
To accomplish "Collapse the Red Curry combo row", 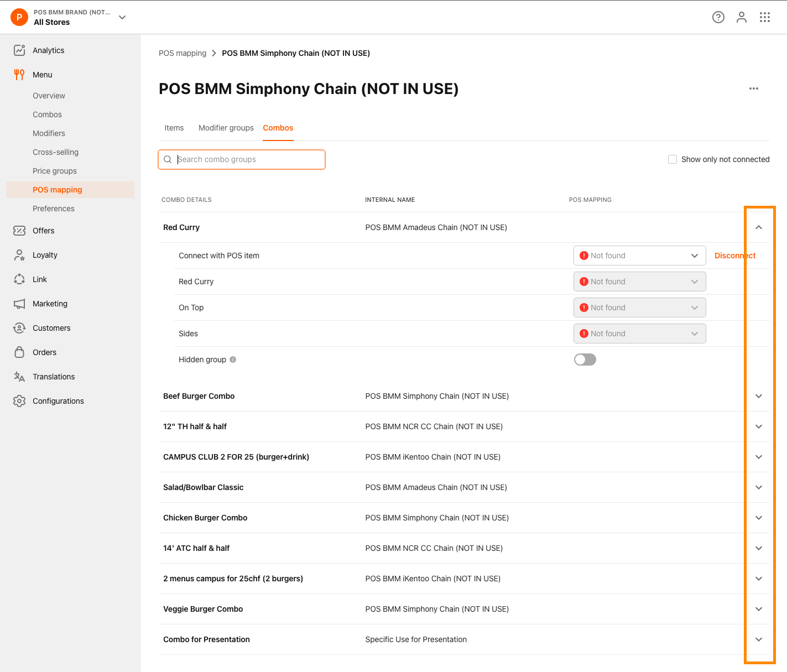I will 758,227.
